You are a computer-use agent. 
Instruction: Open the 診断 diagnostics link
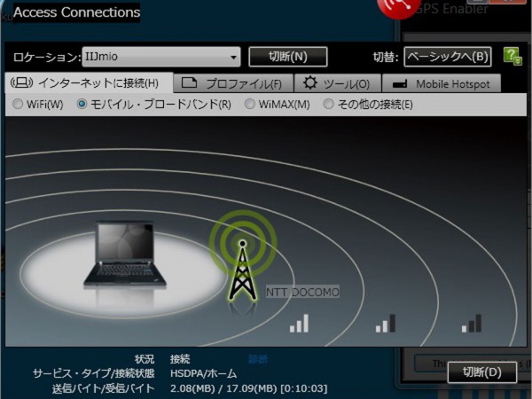tap(258, 359)
